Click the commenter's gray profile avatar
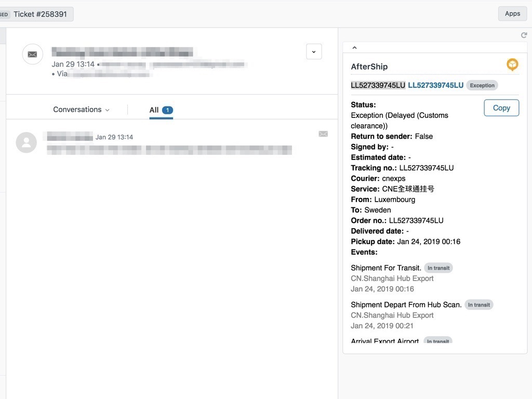 pyautogui.click(x=26, y=142)
